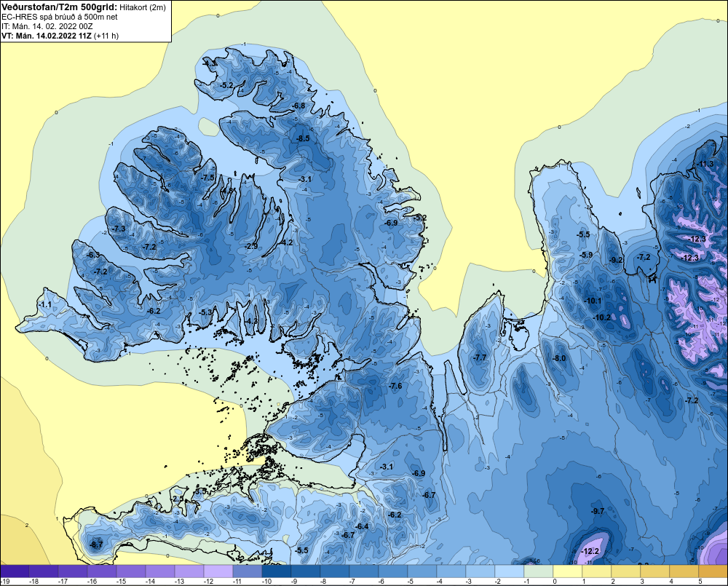
Task: Select legend swatch between -19 and -18
Action: (15, 571)
